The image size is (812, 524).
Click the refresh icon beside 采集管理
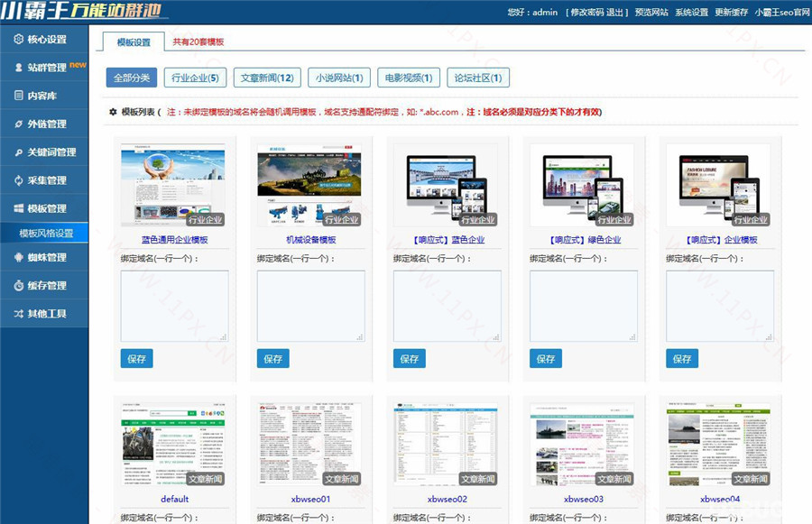click(x=18, y=180)
